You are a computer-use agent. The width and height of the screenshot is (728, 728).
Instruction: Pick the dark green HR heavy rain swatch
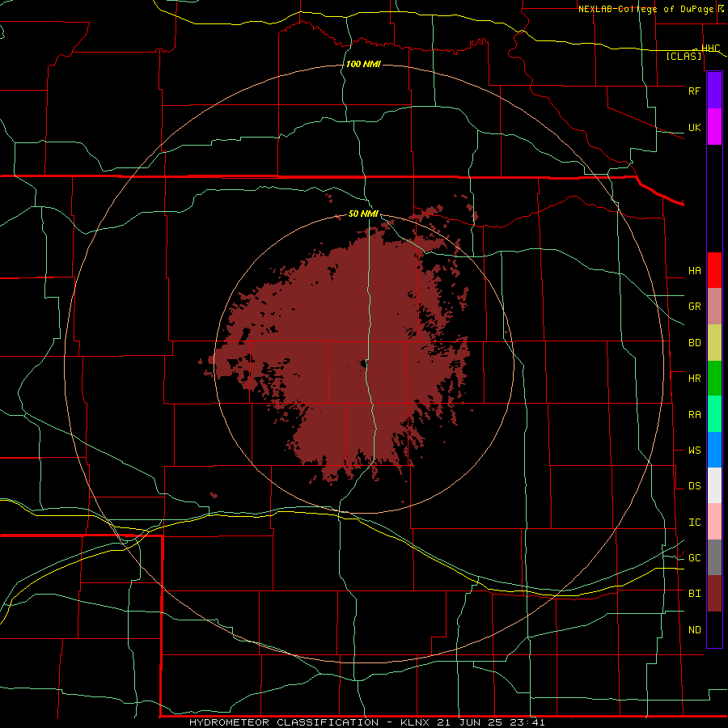(714, 378)
